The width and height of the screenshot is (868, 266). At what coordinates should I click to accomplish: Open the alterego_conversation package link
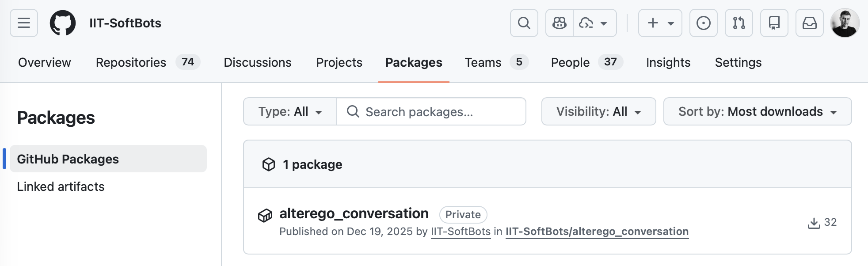(354, 213)
